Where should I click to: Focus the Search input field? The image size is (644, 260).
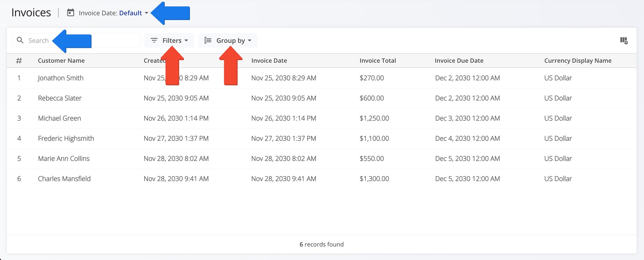[x=76, y=40]
